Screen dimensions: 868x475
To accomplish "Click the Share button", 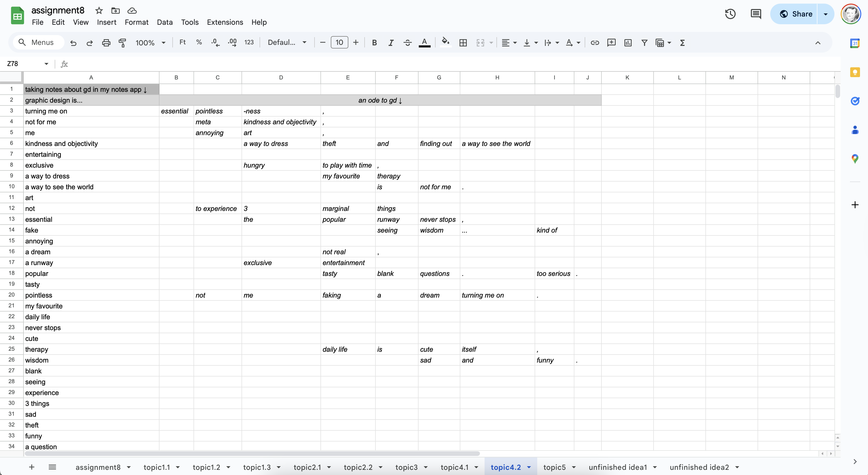I will point(795,14).
